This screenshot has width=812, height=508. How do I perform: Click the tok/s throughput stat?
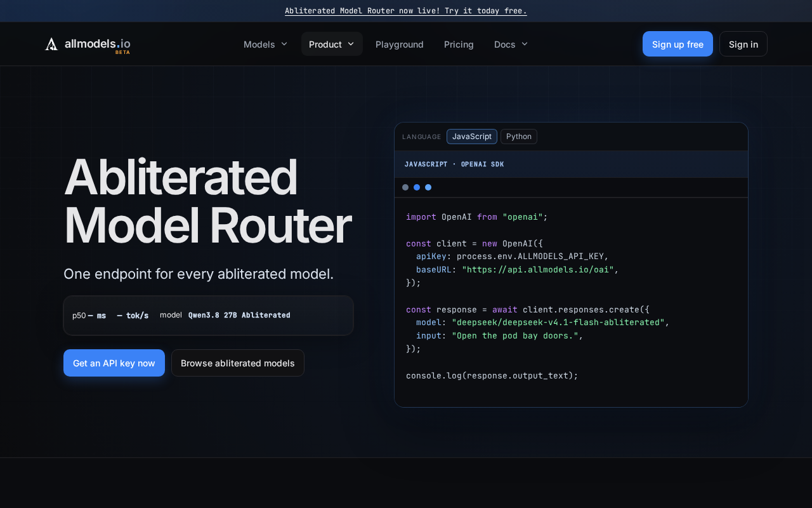click(x=133, y=316)
